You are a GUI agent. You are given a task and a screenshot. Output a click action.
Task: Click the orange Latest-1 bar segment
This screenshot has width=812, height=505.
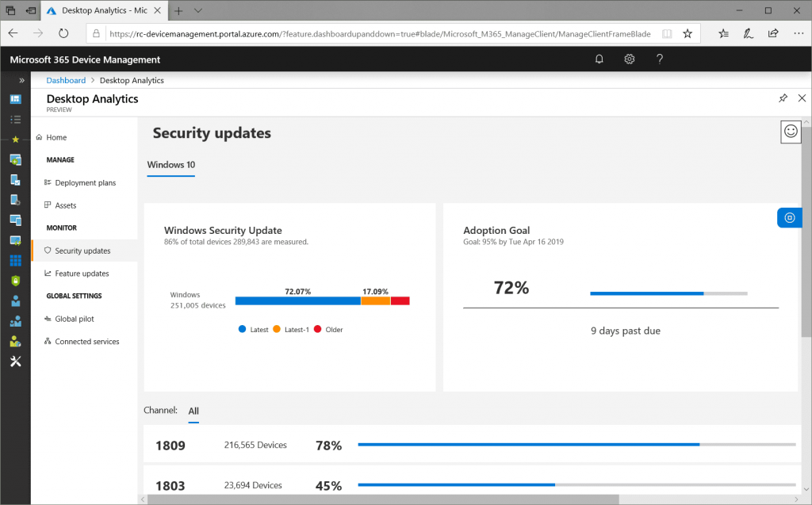[375, 301]
